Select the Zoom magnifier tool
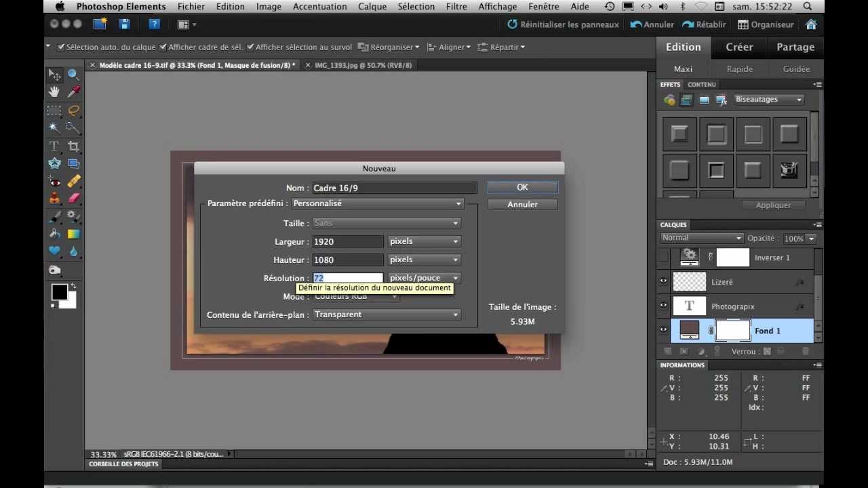 click(73, 75)
